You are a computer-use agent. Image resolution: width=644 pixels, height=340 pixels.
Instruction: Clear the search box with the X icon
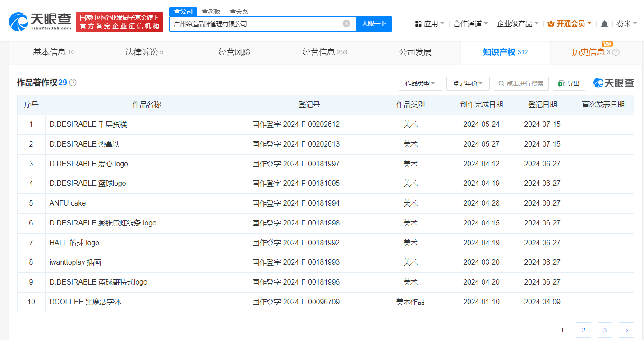[x=346, y=23]
